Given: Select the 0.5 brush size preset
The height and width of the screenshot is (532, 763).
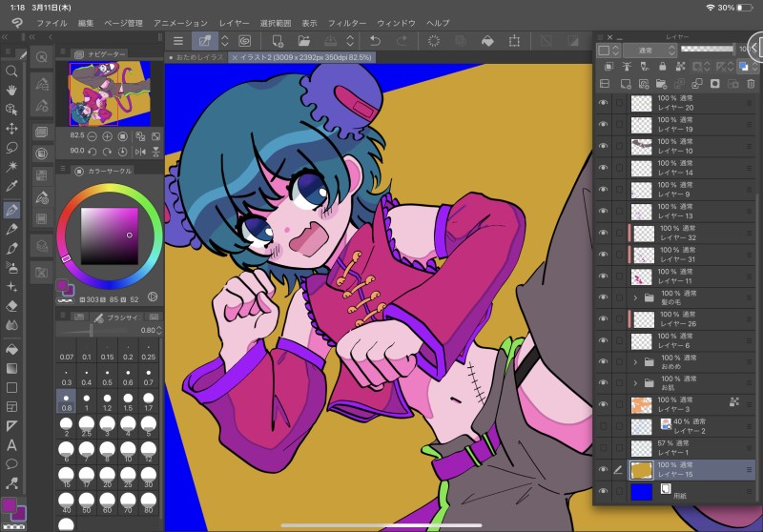Looking at the screenshot, I should pyautogui.click(x=107, y=378).
